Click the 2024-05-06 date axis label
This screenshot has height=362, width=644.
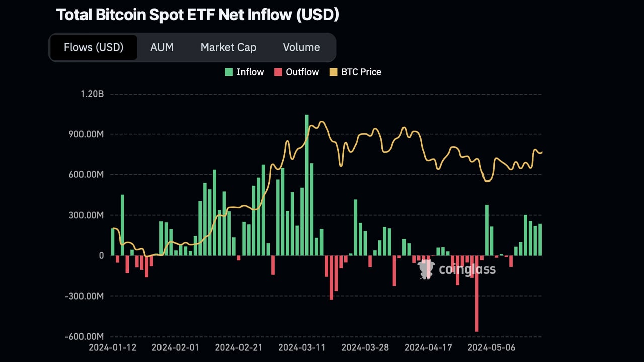point(493,347)
